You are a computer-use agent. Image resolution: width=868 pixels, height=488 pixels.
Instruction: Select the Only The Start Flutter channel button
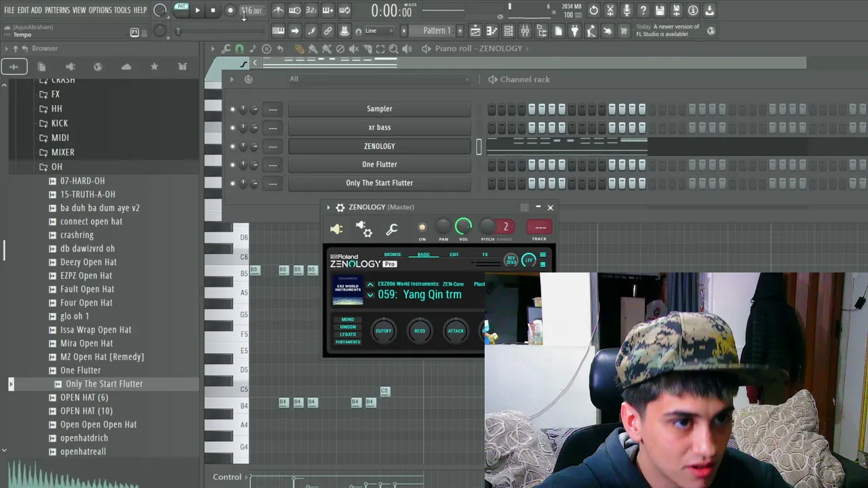(x=379, y=183)
